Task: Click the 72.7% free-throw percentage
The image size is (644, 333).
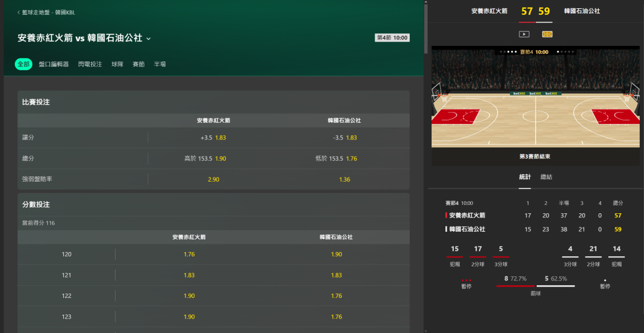Action: tap(519, 278)
